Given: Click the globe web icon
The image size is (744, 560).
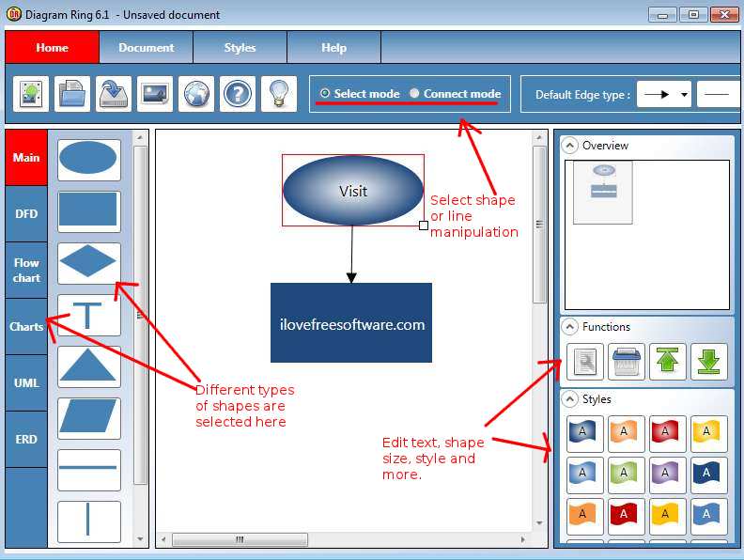Looking at the screenshot, I should coord(196,94).
